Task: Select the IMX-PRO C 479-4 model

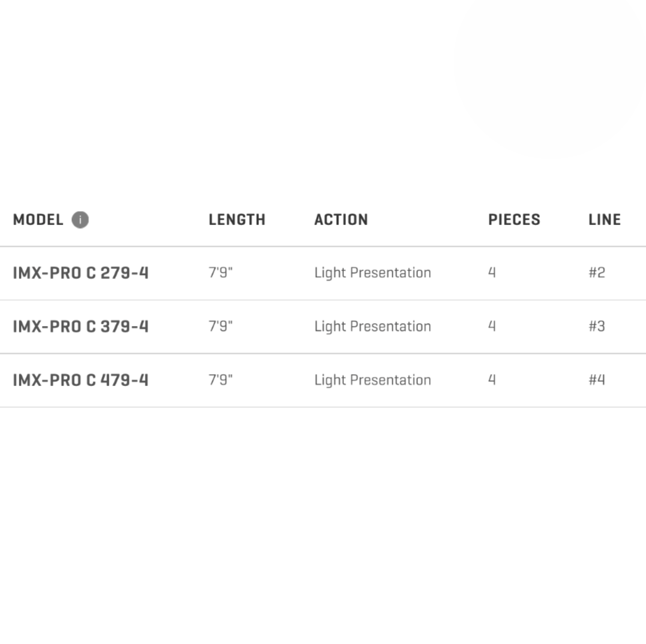Action: point(80,380)
